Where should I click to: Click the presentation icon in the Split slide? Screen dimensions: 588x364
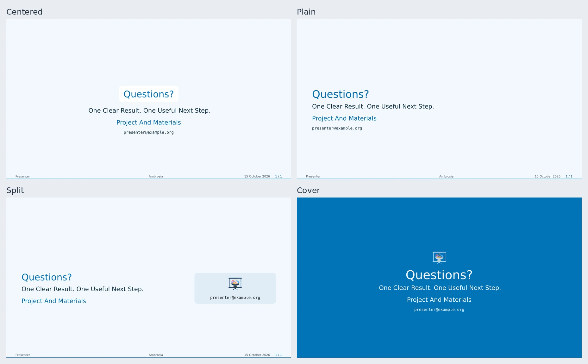point(235,284)
